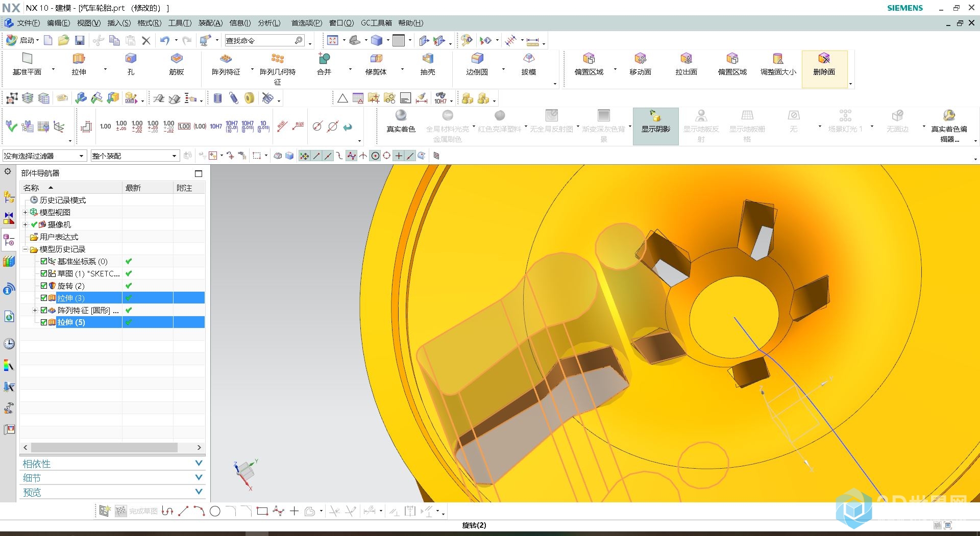
Task: Uncheck the 旋转 (2) feature checkbox
Action: (44, 286)
